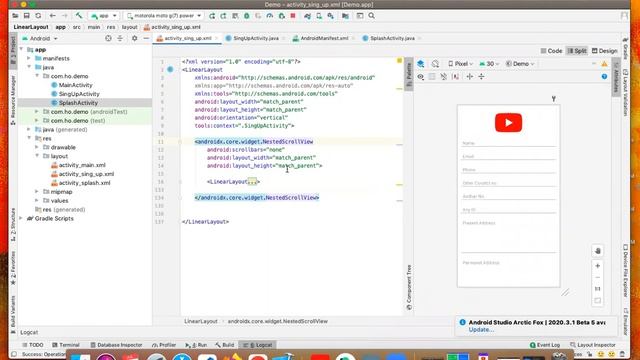Click the layout warning triangle icon
This screenshot has height=360, width=640.
[x=604, y=64]
